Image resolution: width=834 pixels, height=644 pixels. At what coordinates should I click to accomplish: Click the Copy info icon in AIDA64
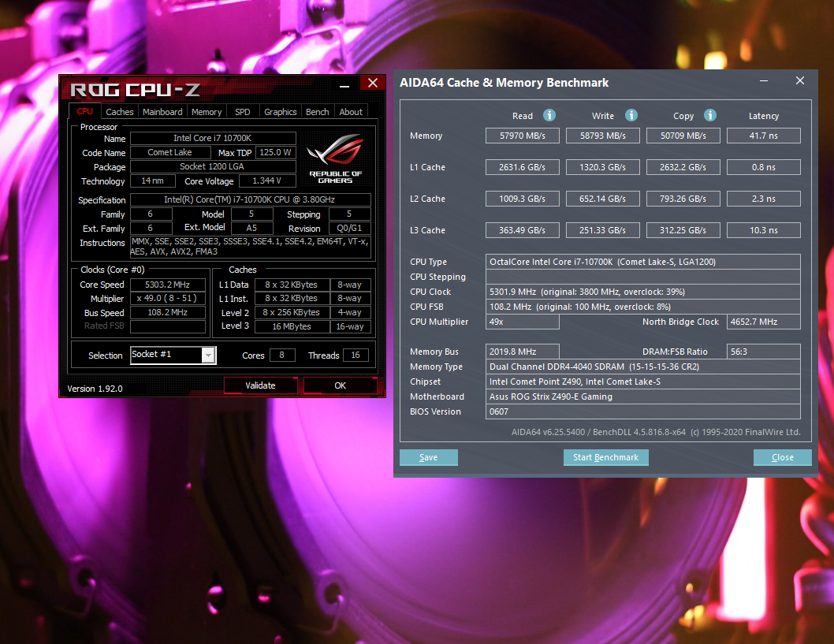pyautogui.click(x=710, y=115)
